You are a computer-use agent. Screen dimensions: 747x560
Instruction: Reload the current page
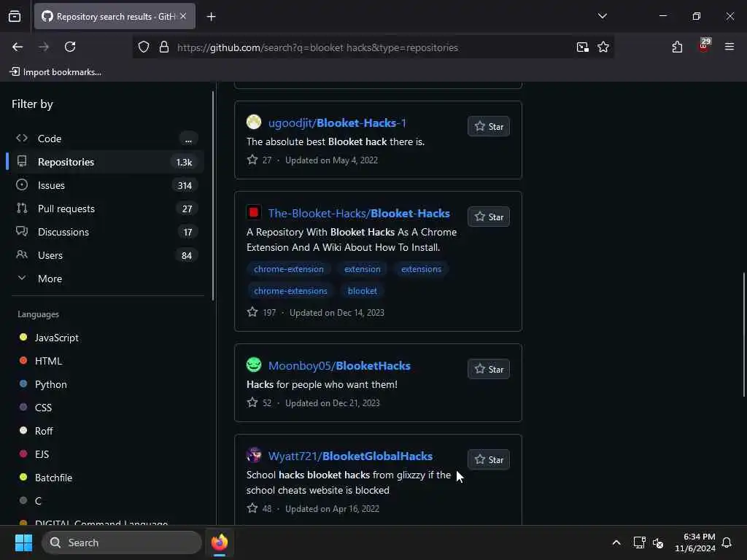pyautogui.click(x=70, y=47)
